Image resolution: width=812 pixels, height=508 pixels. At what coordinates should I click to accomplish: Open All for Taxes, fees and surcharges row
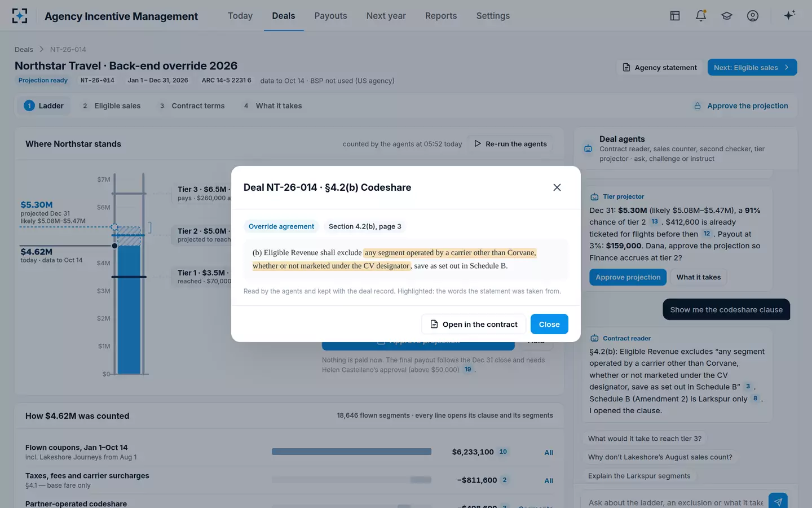549,481
